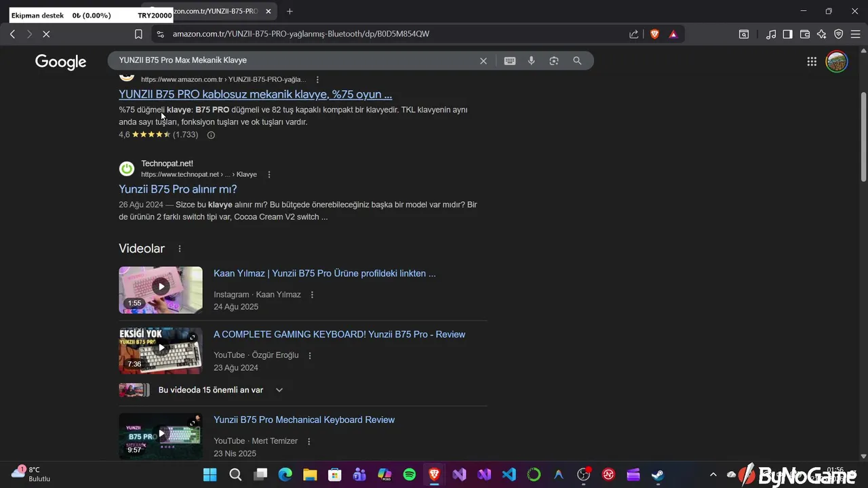Play the Kaan Yılmaz pink keyboard video thumbnail
The height and width of the screenshot is (488, 868).
pyautogui.click(x=161, y=289)
